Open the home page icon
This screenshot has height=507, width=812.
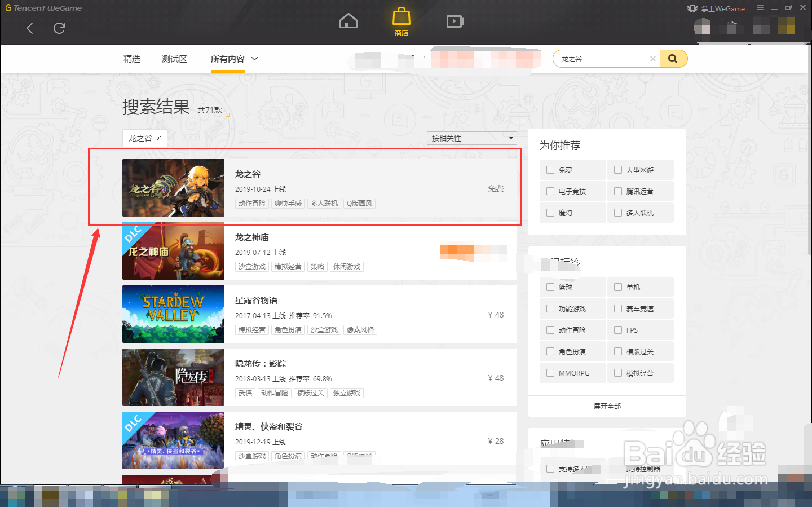click(x=348, y=21)
